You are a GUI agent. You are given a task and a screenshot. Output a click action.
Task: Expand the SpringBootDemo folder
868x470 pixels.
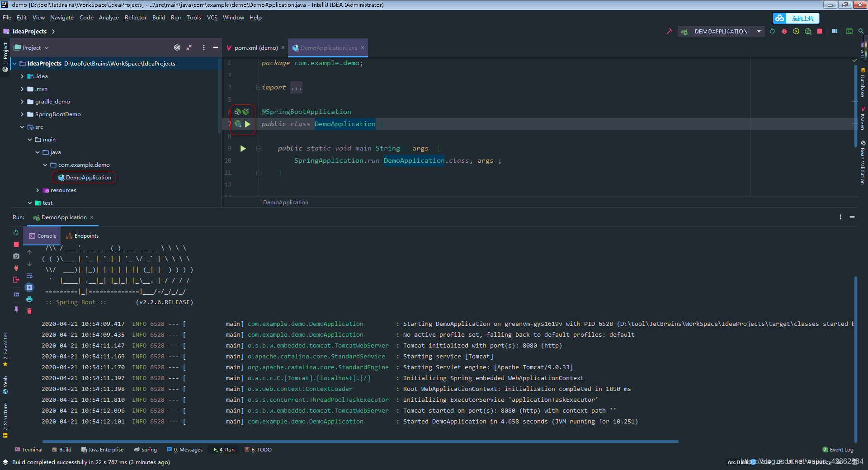22,114
